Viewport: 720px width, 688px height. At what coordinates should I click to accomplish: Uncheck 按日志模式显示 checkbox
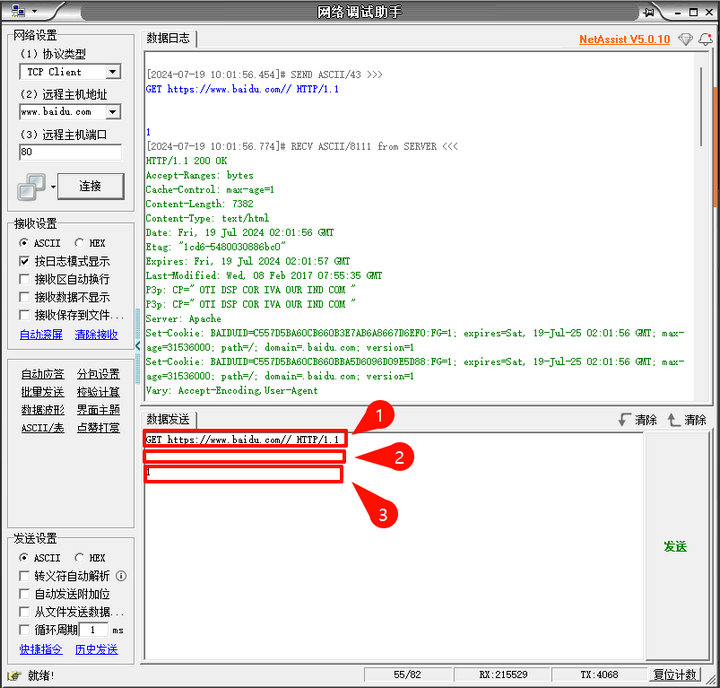25,261
